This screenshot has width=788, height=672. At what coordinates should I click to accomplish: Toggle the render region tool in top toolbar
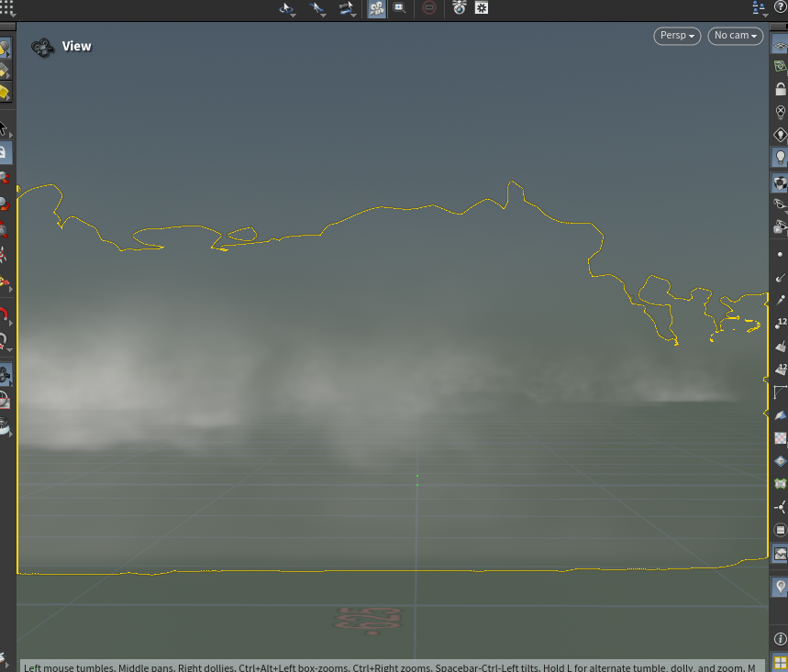[x=400, y=8]
